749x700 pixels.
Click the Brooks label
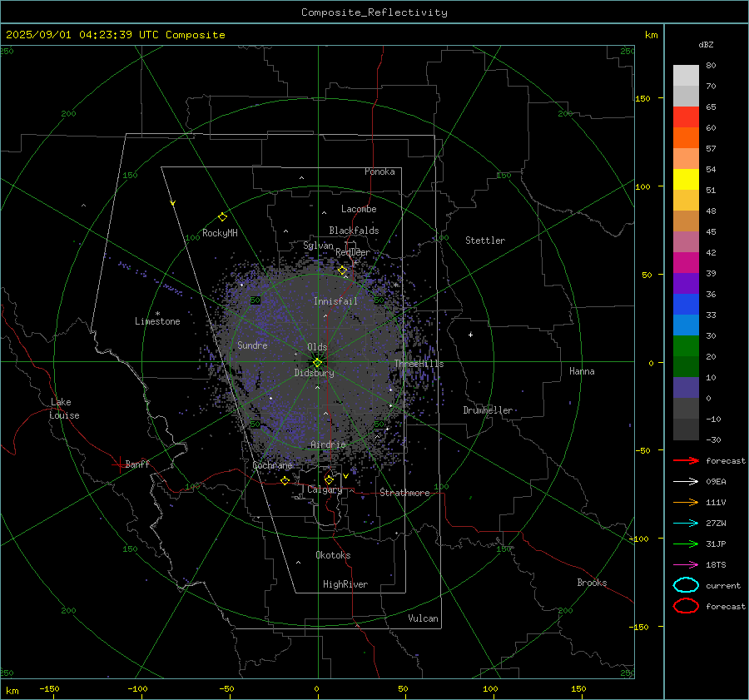pyautogui.click(x=592, y=583)
